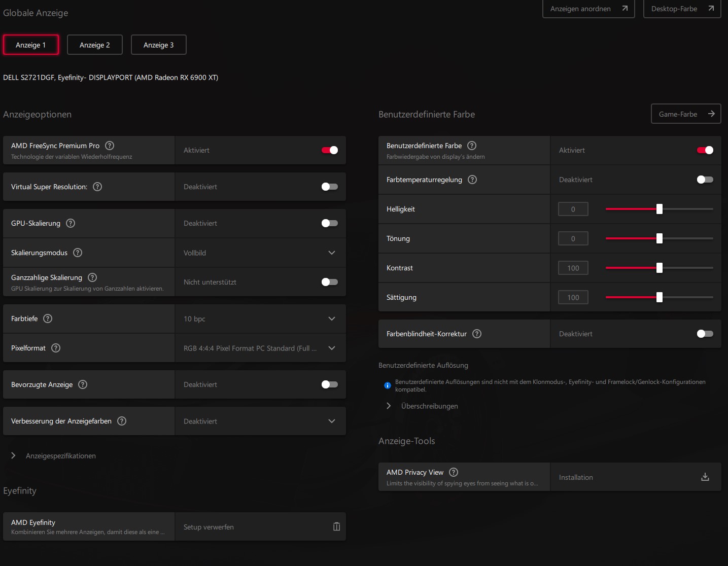Open the Game-Farbe button
728x566 pixels.
[686, 114]
